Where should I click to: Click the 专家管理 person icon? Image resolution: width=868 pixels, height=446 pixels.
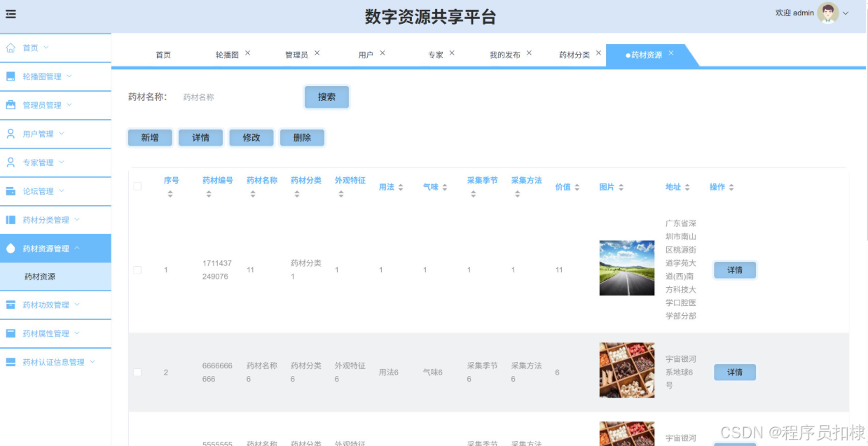[x=11, y=162]
